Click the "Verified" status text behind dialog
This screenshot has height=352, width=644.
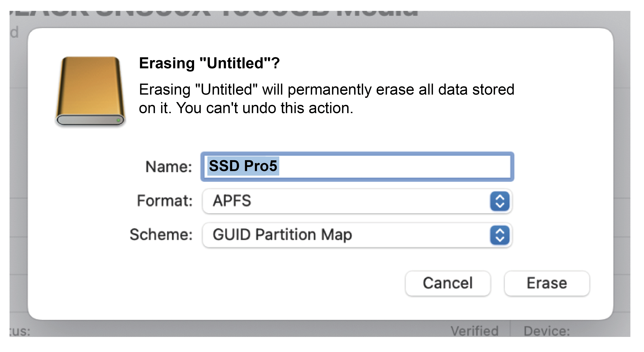point(474,331)
